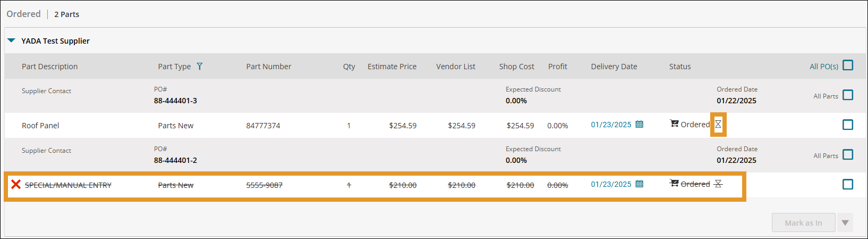
Task: Collapse the YADA Test Supplier section
Action: point(12,41)
